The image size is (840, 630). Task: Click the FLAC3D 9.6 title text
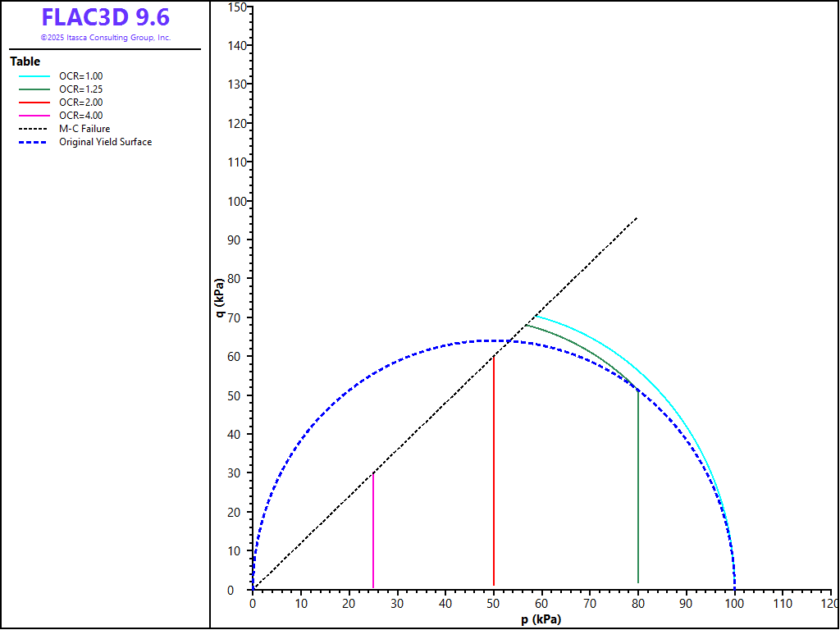coord(105,17)
